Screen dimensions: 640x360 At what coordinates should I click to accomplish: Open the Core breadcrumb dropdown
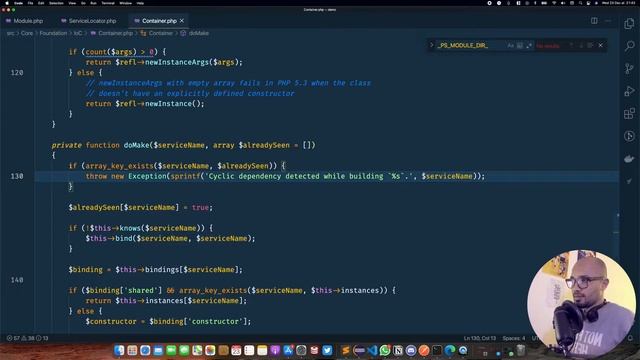click(x=27, y=33)
